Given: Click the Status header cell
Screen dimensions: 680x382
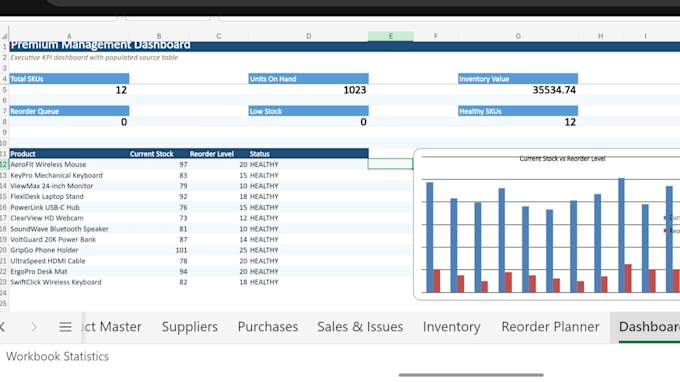Looking at the screenshot, I should [x=308, y=154].
